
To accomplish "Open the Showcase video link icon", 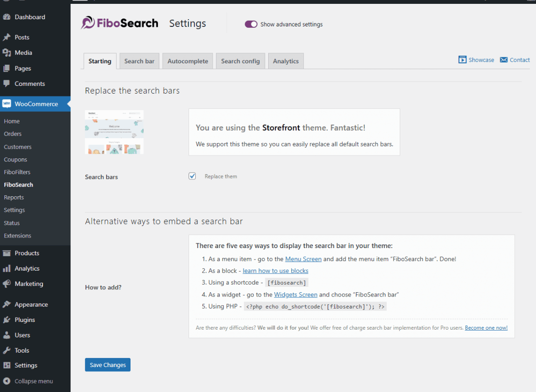I will tap(463, 59).
